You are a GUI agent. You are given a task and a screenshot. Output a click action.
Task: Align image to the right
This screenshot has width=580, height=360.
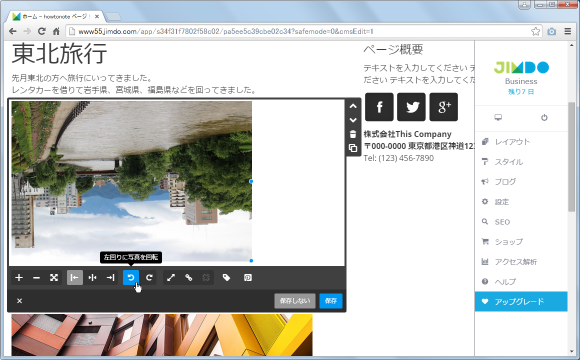click(x=110, y=277)
